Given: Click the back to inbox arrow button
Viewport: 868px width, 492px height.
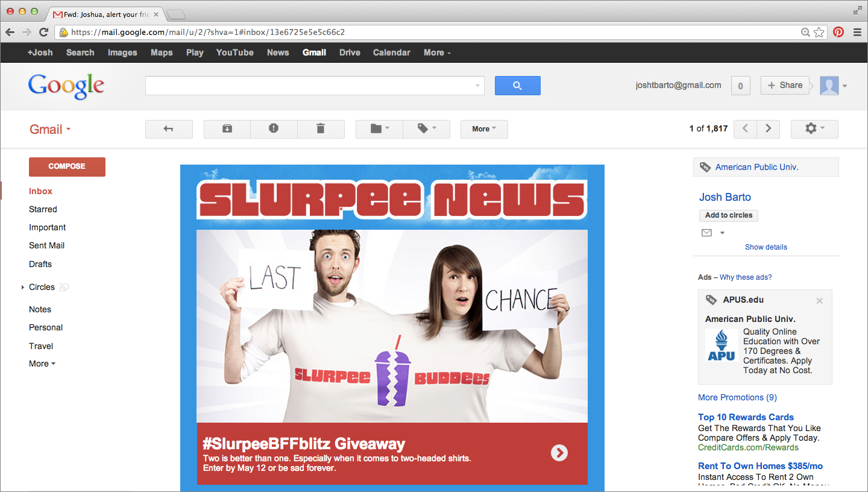Looking at the screenshot, I should 169,129.
